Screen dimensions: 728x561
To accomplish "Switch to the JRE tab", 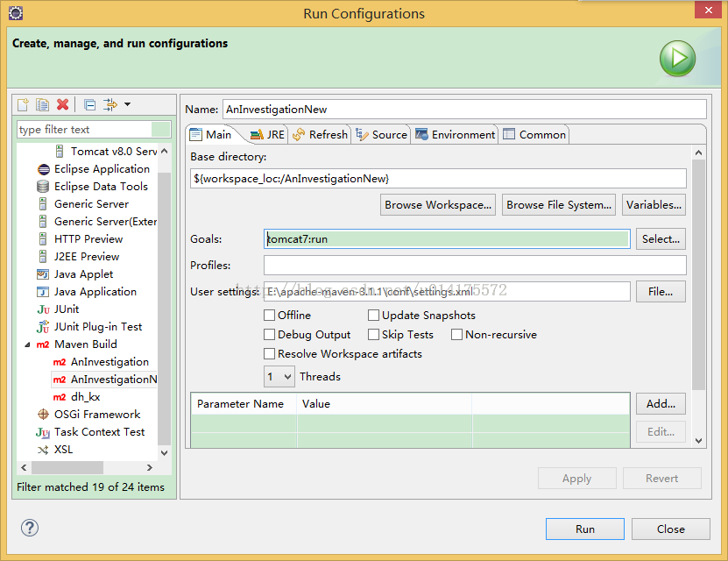I will click(267, 135).
